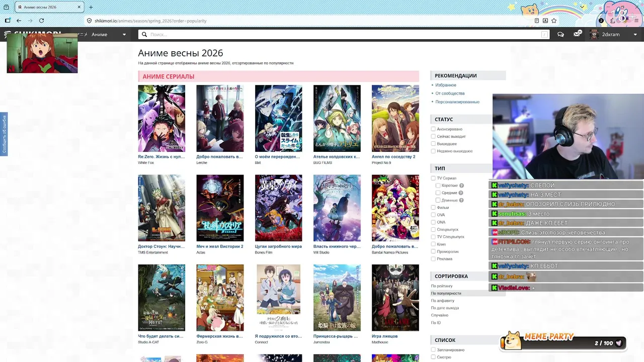Tick the ONA type checkbox
644x362 pixels.
[433, 222]
